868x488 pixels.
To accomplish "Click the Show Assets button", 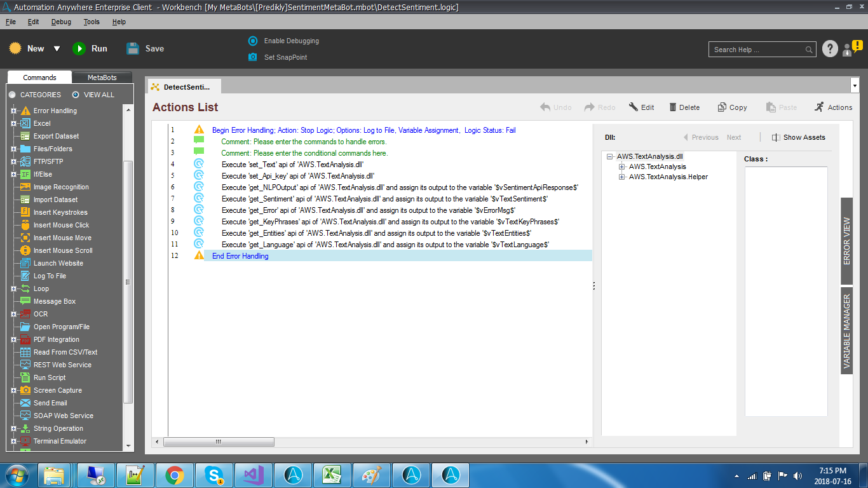I will tap(799, 137).
